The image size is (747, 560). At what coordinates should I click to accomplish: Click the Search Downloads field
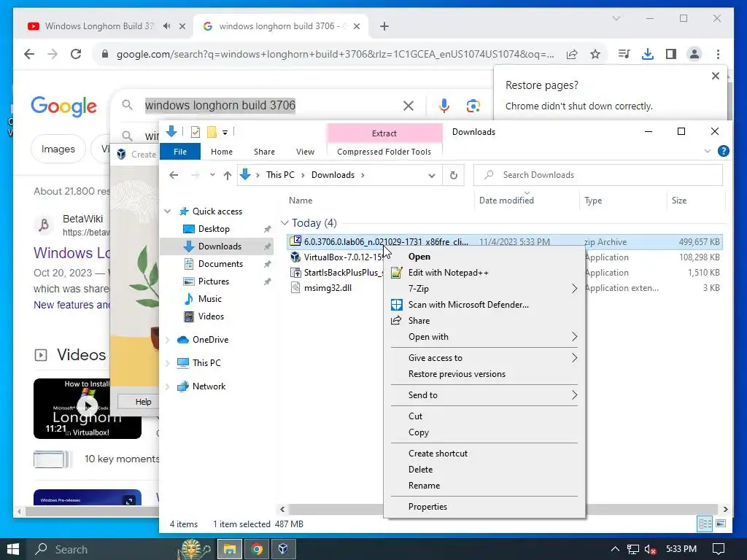(x=598, y=175)
